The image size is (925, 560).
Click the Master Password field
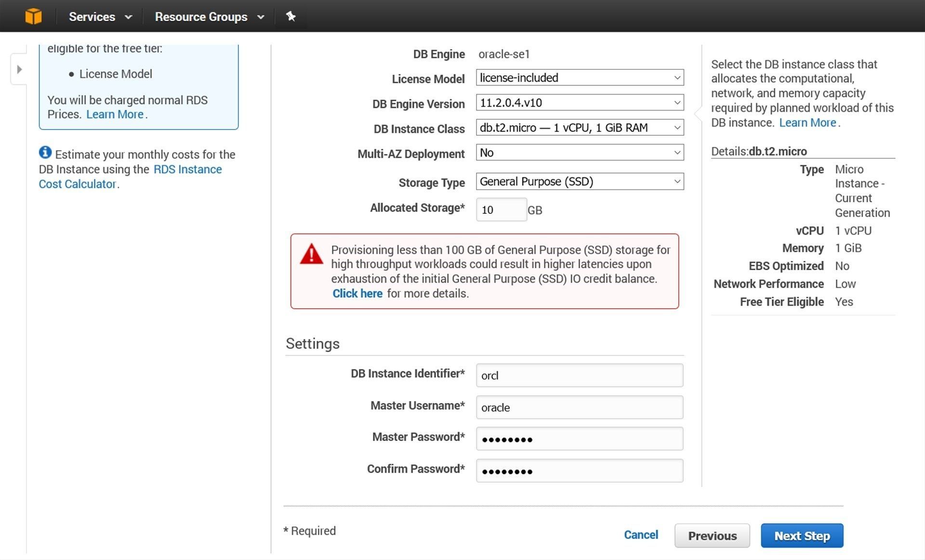point(580,439)
